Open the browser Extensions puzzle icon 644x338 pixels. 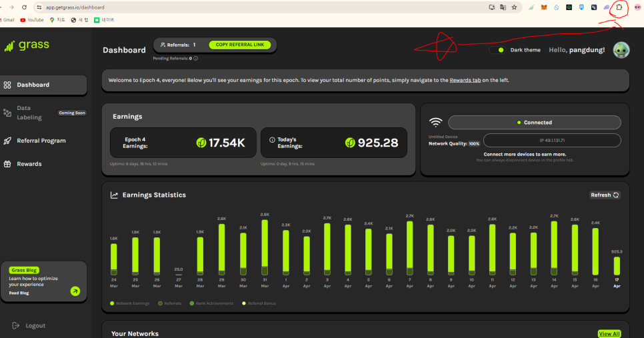tap(619, 7)
